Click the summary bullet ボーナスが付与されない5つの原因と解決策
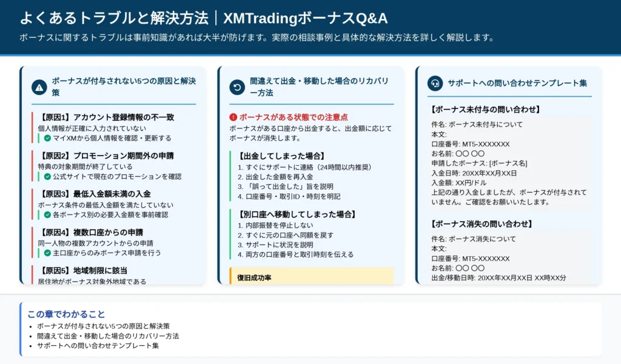Viewport: 621px width, 364px height. pyautogui.click(x=103, y=326)
